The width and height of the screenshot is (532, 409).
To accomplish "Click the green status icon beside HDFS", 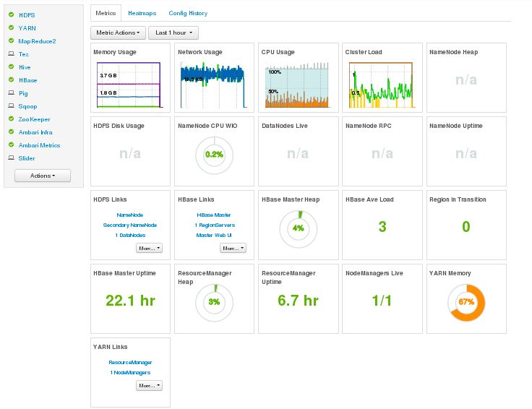I will tap(11, 15).
